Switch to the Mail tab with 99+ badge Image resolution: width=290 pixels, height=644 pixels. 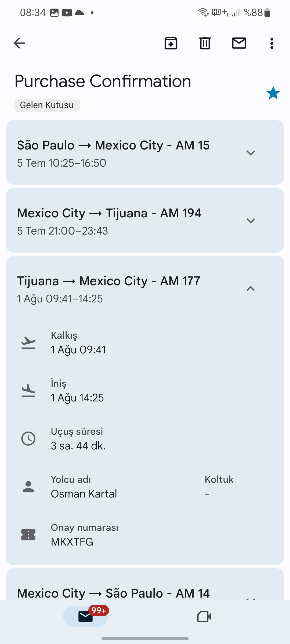[86, 616]
